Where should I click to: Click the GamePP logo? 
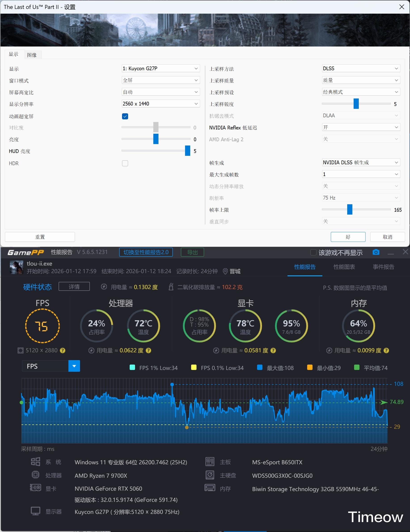click(x=26, y=252)
